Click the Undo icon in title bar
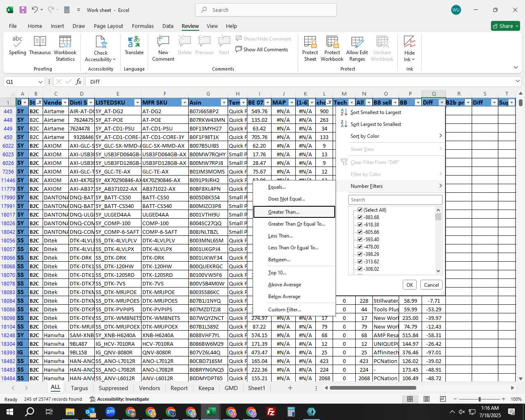This screenshot has width=525, height=420. coord(35,10)
